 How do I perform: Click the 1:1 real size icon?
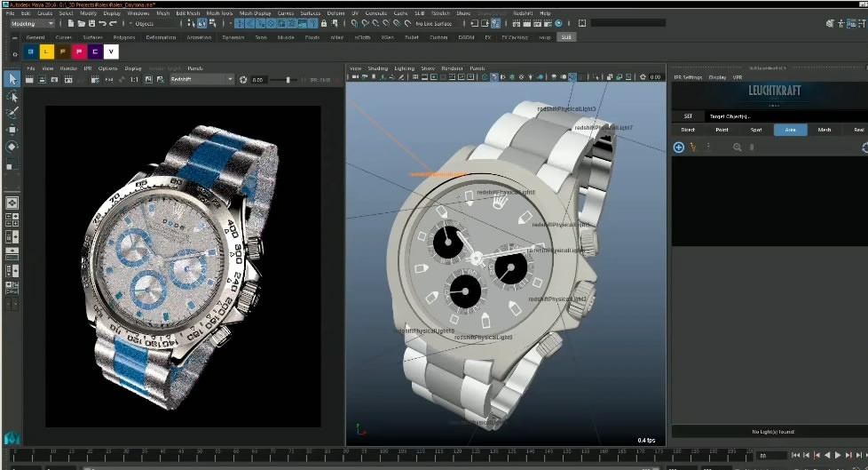(134, 80)
